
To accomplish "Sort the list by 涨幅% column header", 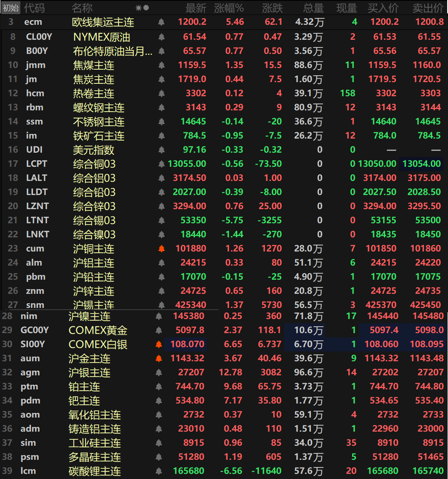I will pos(229,8).
